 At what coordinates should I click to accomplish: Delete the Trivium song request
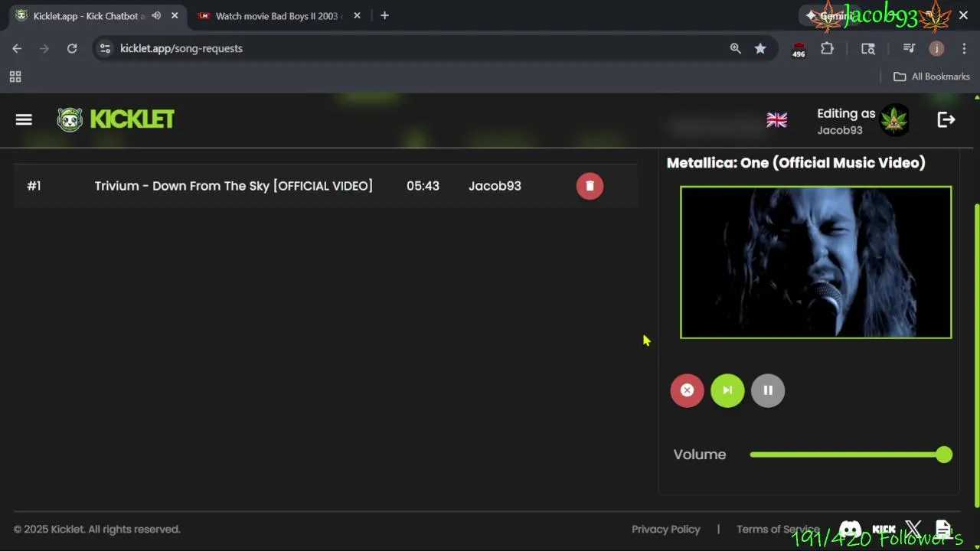pos(590,186)
